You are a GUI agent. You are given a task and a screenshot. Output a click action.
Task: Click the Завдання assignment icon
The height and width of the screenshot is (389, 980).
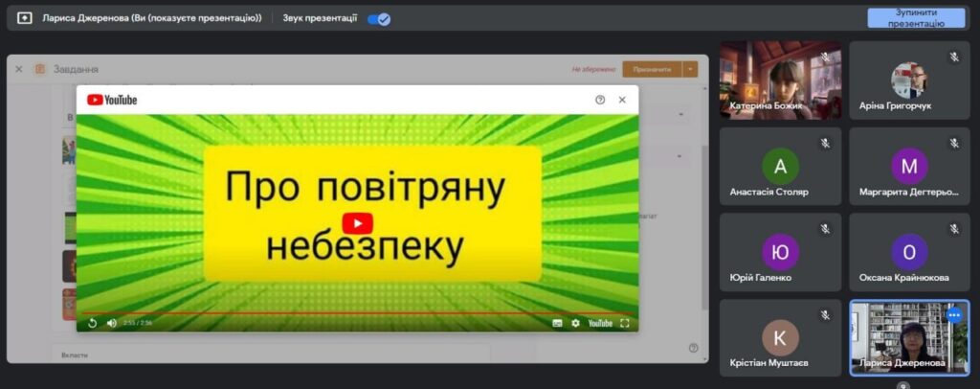(x=40, y=69)
